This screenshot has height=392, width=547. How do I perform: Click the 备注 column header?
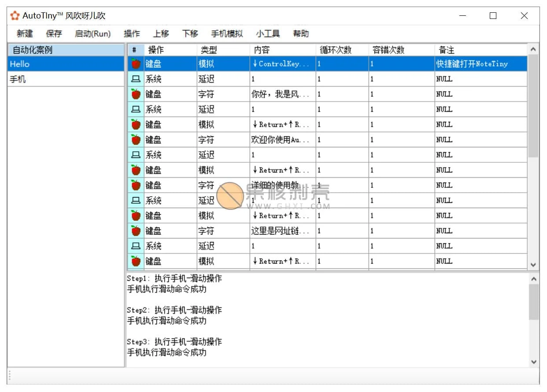(481, 50)
